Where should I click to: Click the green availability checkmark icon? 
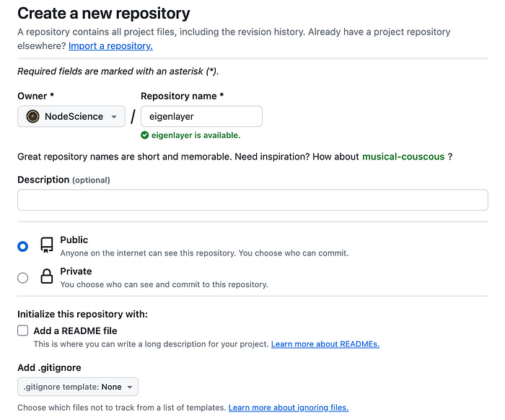point(144,135)
